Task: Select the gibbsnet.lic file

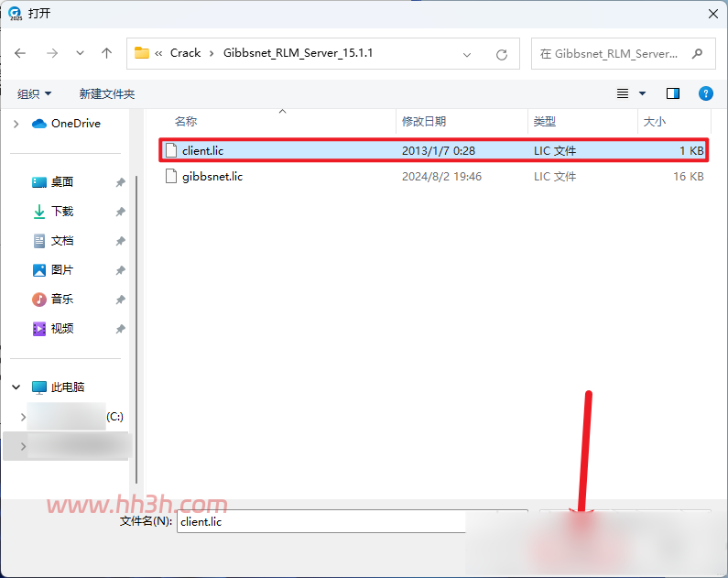Action: [434, 177]
